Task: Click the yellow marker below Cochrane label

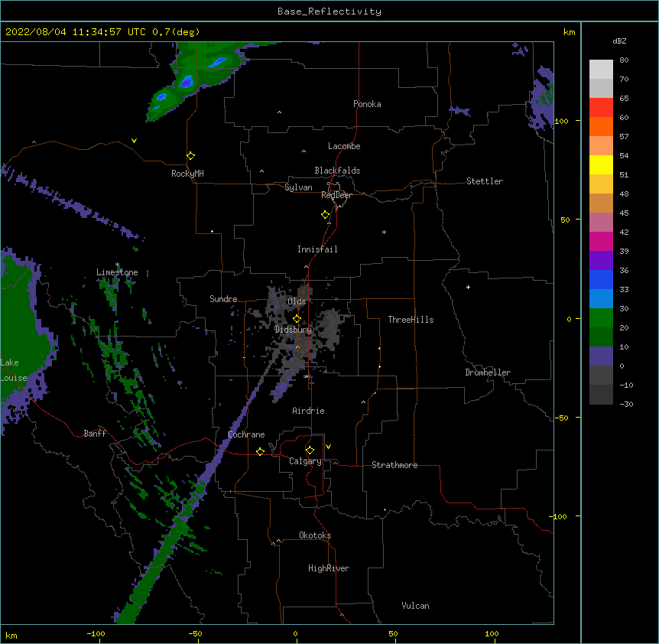Action: 260,451
